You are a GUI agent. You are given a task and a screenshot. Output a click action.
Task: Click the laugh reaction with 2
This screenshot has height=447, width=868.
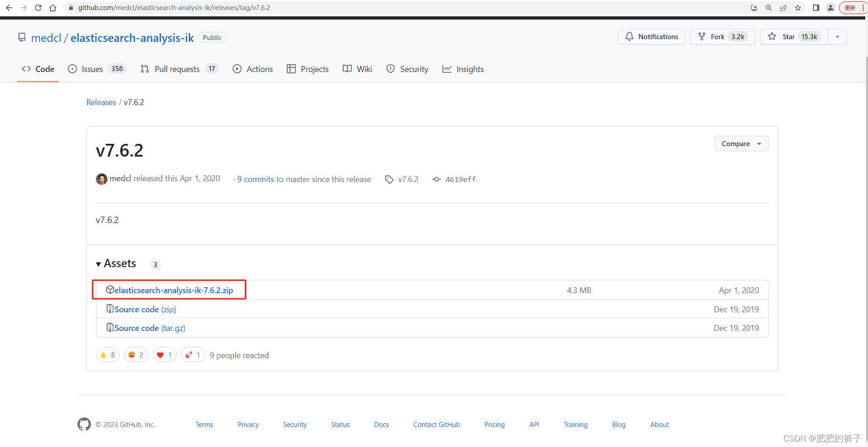tap(136, 355)
